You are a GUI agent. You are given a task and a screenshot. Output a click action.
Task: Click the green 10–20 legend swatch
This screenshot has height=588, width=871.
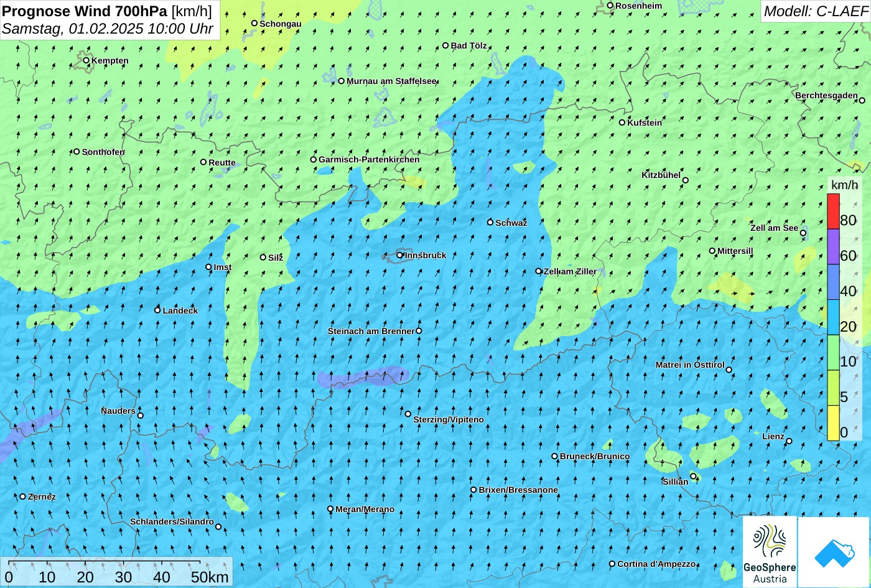pos(833,353)
